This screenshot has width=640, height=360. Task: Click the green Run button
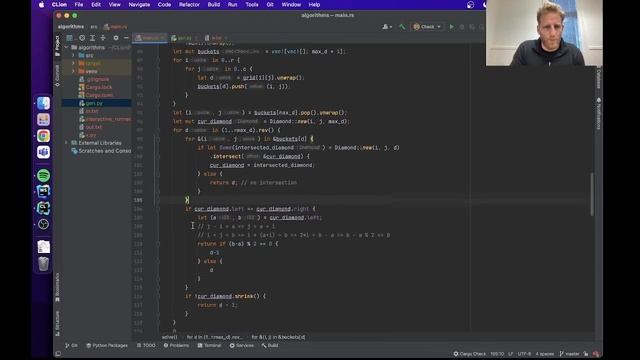coord(451,27)
